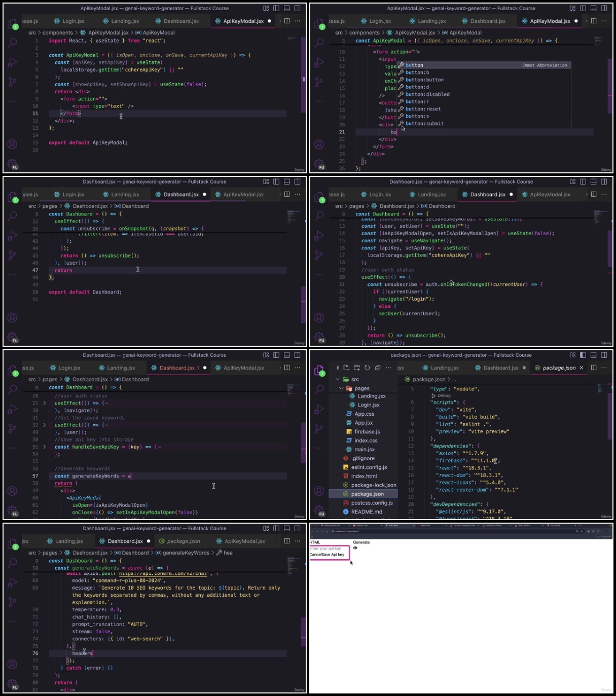Toggle secondary sidebar in the package.json title bar
Screen dimensions: 616x696
pos(604,355)
